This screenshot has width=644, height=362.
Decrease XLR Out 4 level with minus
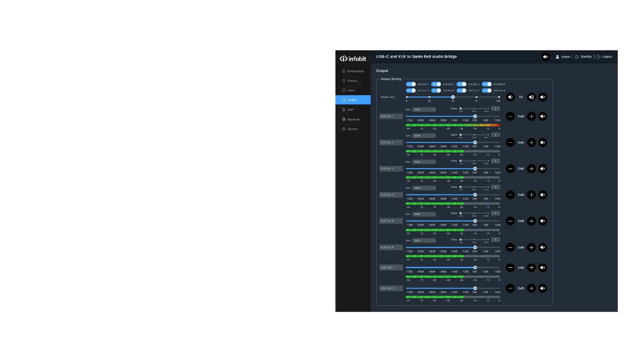coord(510,195)
